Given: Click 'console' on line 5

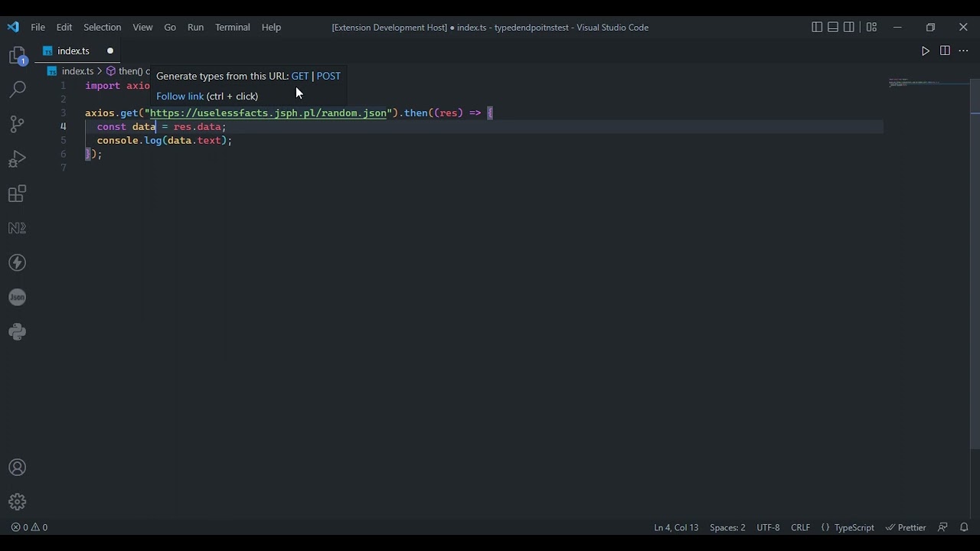Looking at the screenshot, I should pos(118,140).
